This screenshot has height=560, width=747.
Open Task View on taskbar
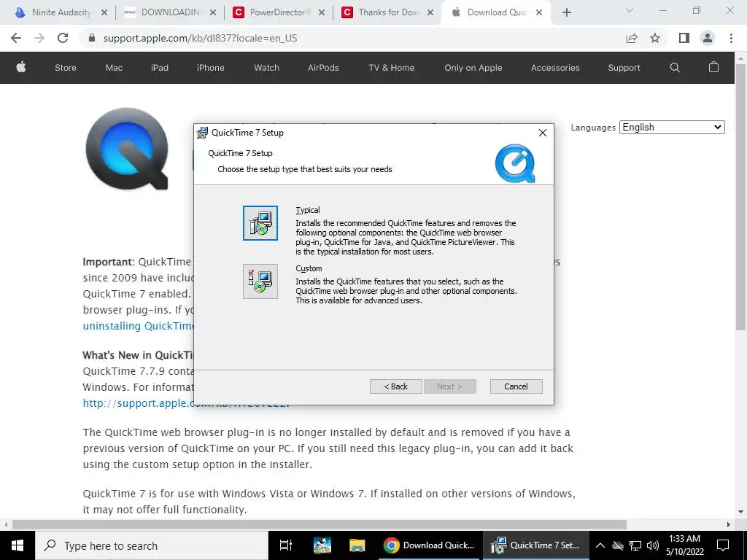click(285, 545)
